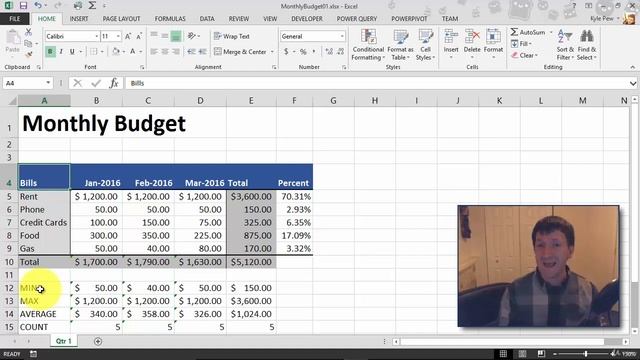The width and height of the screenshot is (640, 360).
Task: Apply Percent Style format
Action: [303, 51]
